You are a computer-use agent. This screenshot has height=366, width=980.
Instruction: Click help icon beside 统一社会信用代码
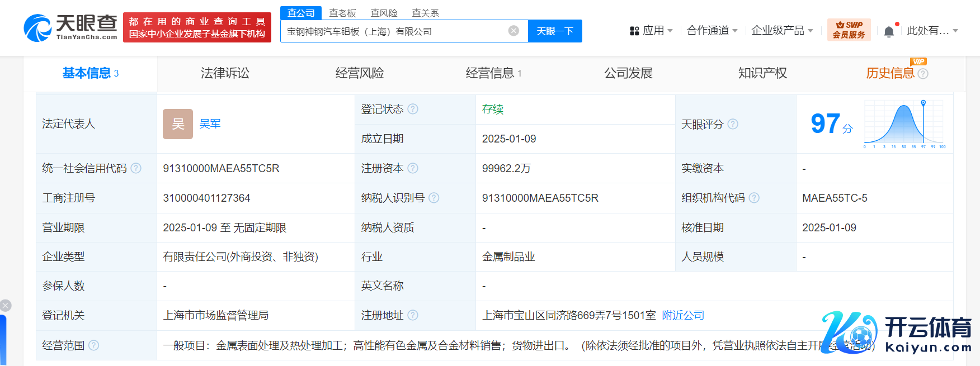[x=136, y=168]
